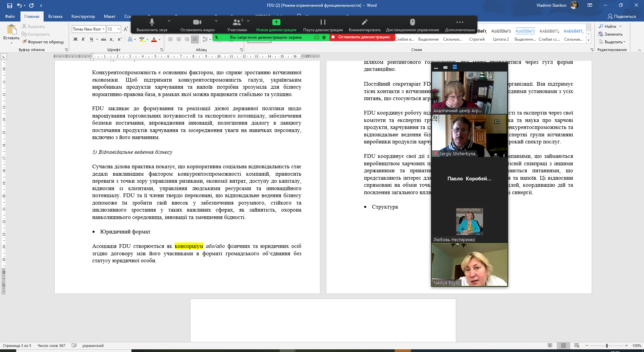This screenshot has width=644, height=352.
Task: Center align text
Action: 179,39
